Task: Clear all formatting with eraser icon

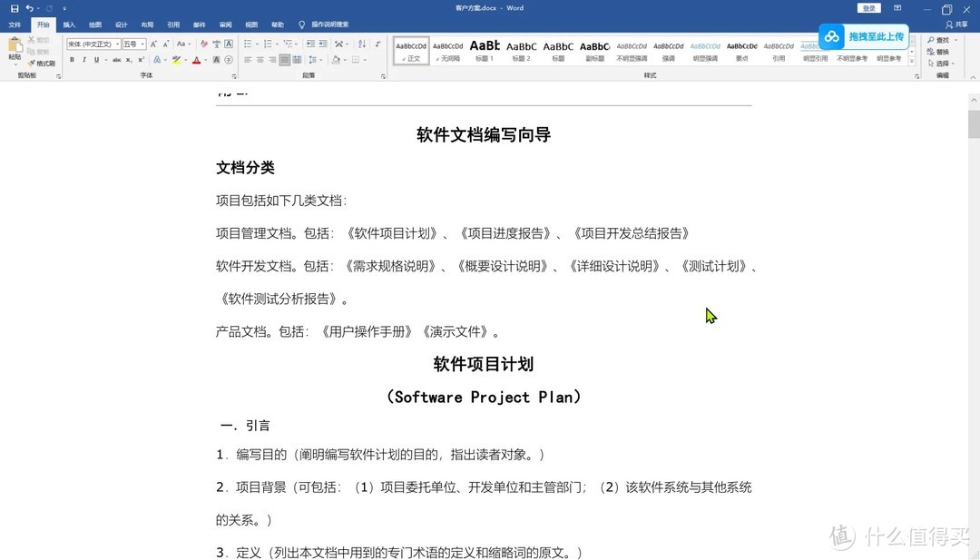Action: 204,44
